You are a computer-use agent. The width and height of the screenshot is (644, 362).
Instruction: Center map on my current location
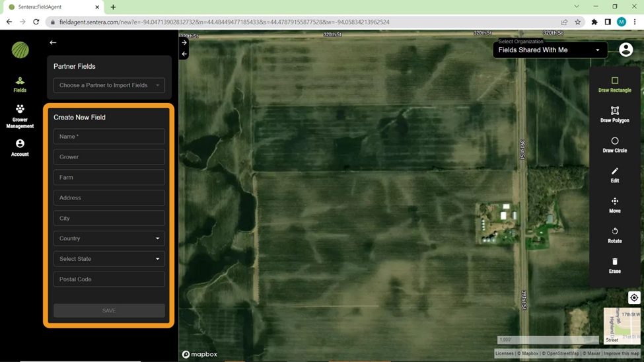pos(633,298)
